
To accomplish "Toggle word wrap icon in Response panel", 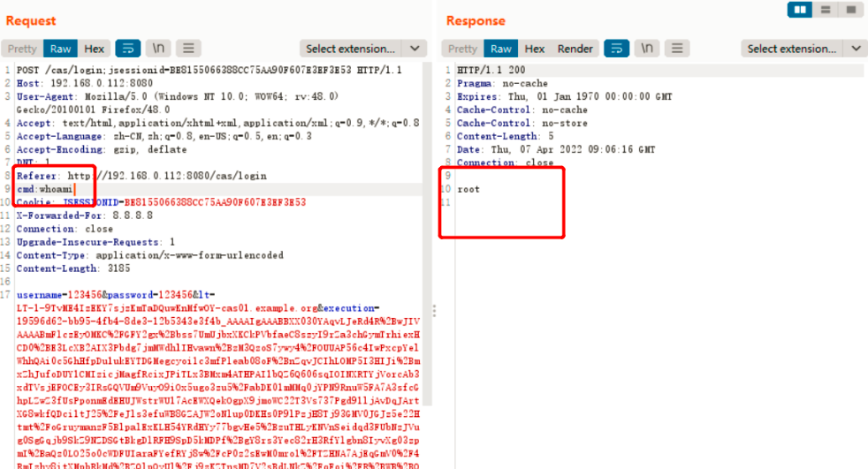I will [617, 49].
